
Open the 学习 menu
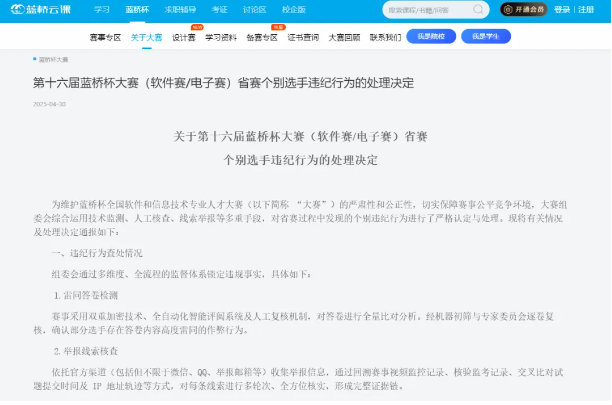pos(102,10)
